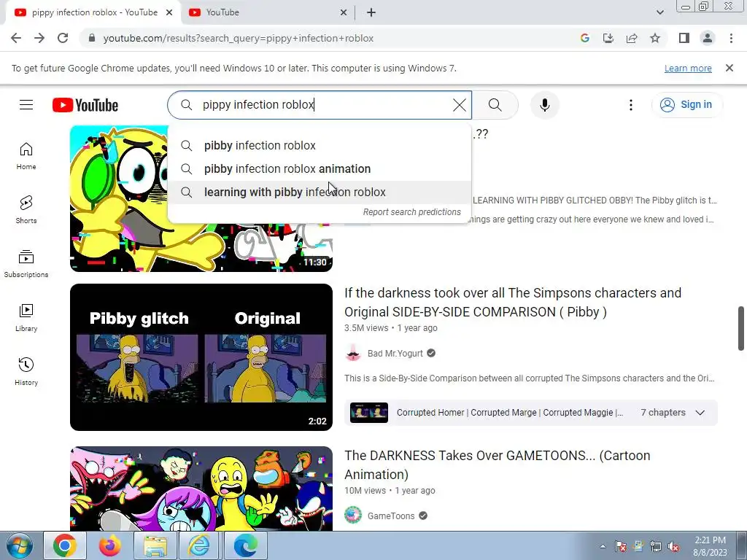Click the address bar URL
The image size is (747, 560).
click(239, 38)
